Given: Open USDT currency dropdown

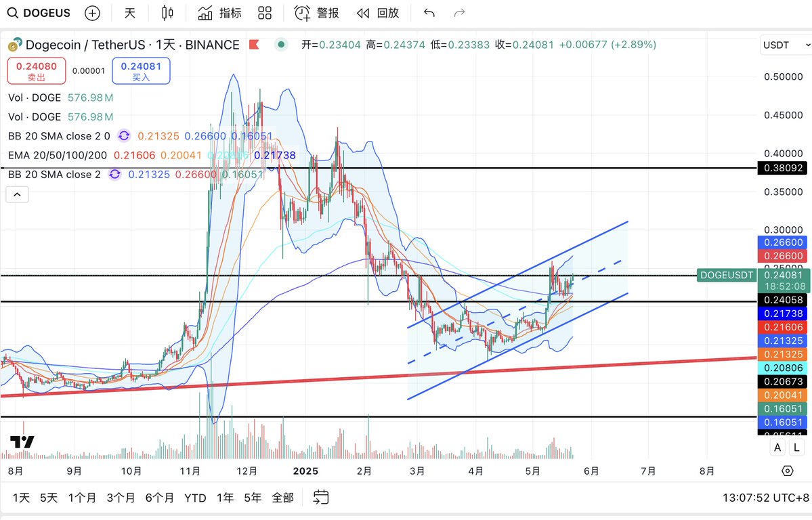Looking at the screenshot, I should pyautogui.click(x=785, y=45).
